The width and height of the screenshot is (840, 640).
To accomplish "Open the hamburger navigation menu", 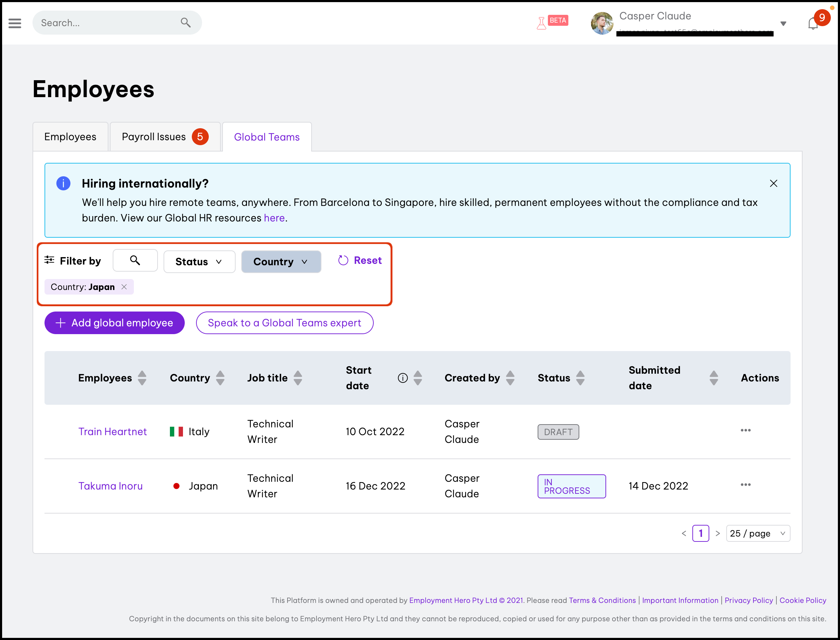I will [15, 23].
